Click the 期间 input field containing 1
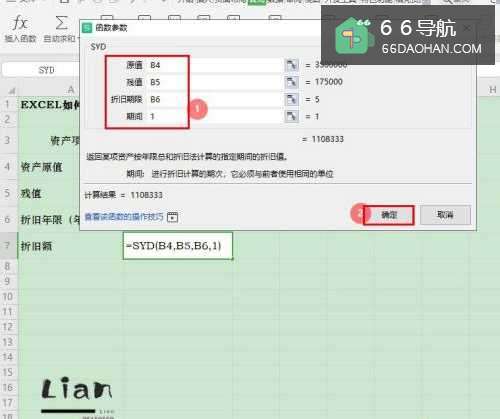 (215, 116)
